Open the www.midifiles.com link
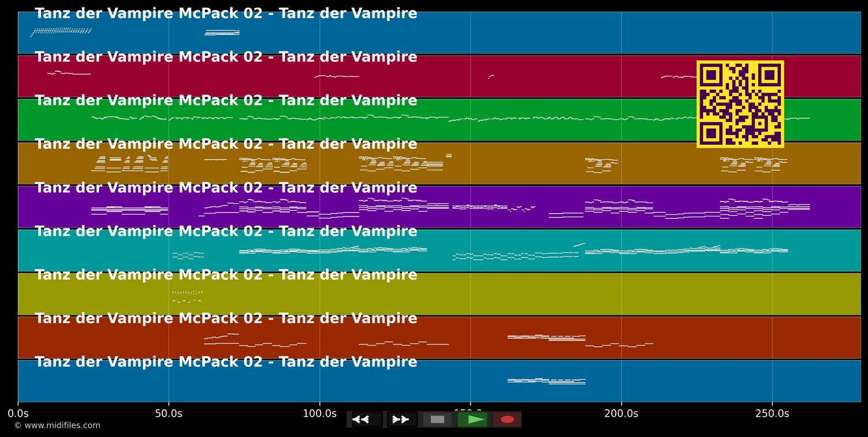The width and height of the screenshot is (868, 437). coord(57,425)
